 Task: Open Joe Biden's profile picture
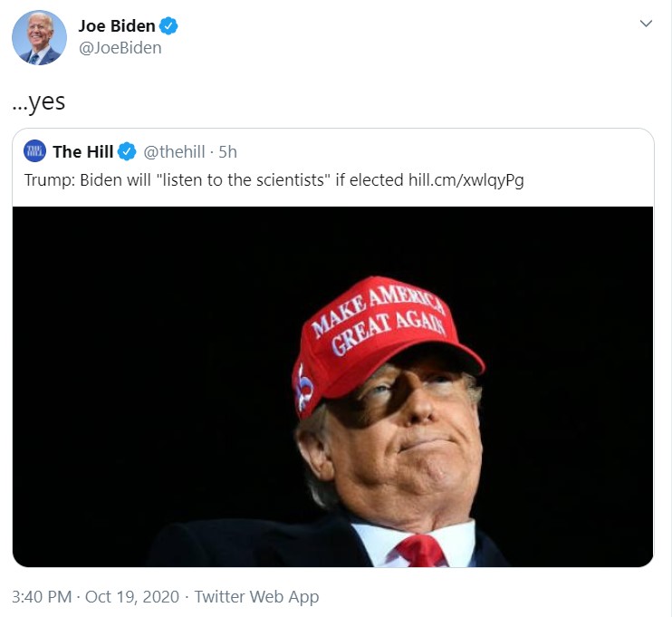pos(39,37)
